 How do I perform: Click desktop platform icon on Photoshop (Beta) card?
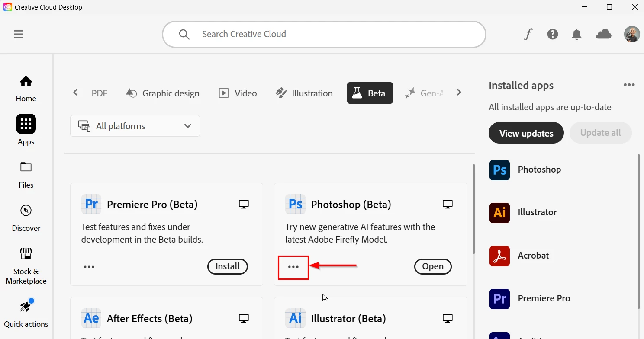[x=448, y=204]
